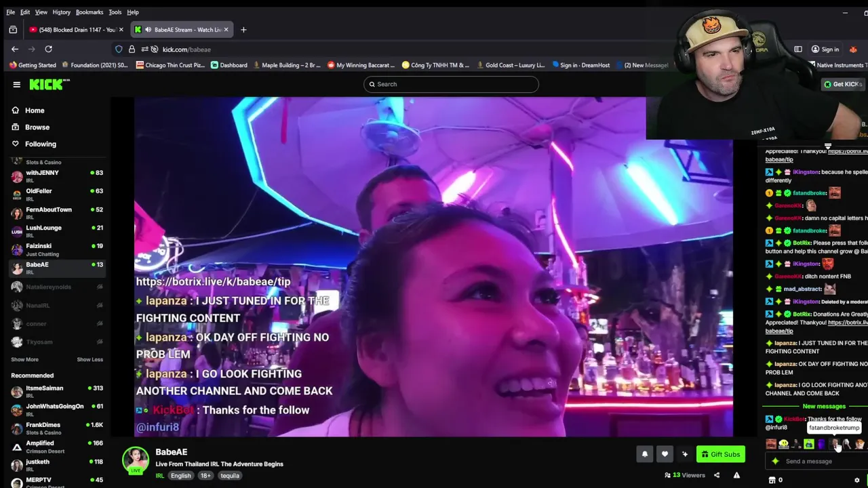Click the shield tracking protection icon
This screenshot has width=868, height=488.
click(x=119, y=49)
